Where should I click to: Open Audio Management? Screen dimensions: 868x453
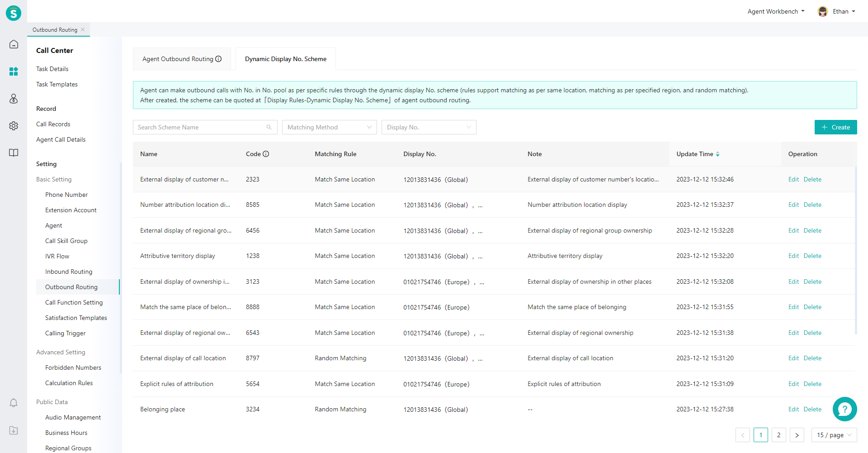click(73, 417)
